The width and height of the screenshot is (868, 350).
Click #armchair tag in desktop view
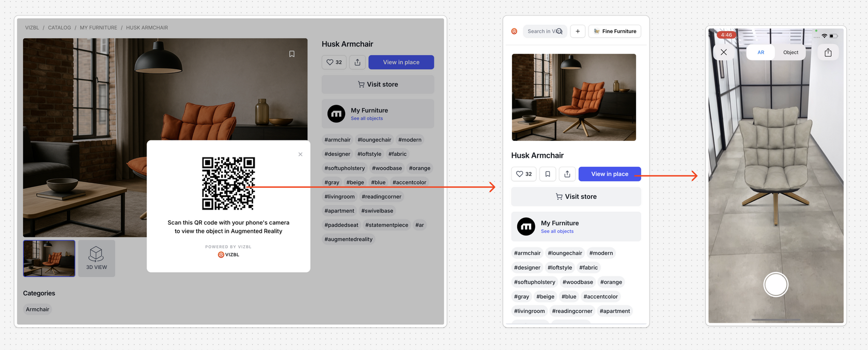337,140
